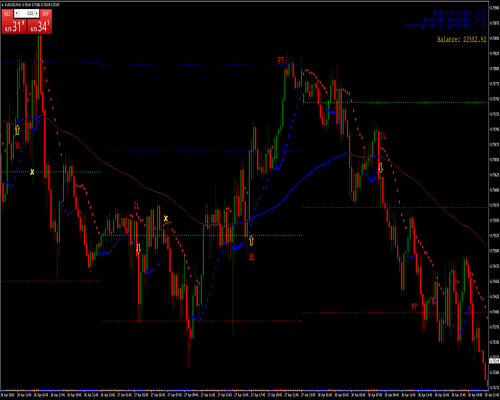Image resolution: width=500 pixels, height=400 pixels.
Task: Click the SELL button in the one-click panel
Action: tap(7, 14)
